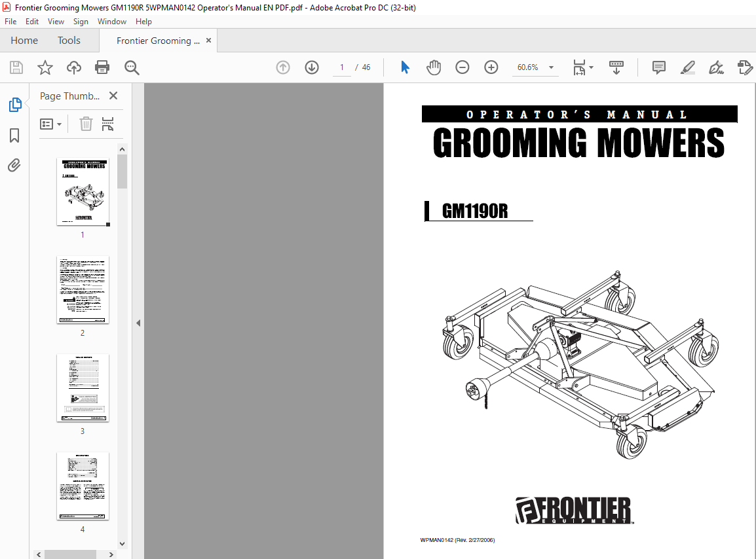Open the Sign document pen tool
Image resolution: width=756 pixels, height=559 pixels.
coord(717,67)
